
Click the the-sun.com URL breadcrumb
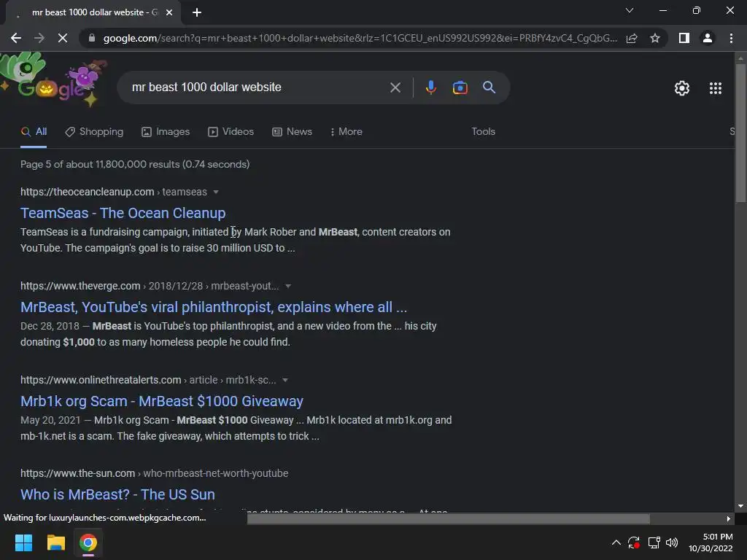tap(155, 473)
